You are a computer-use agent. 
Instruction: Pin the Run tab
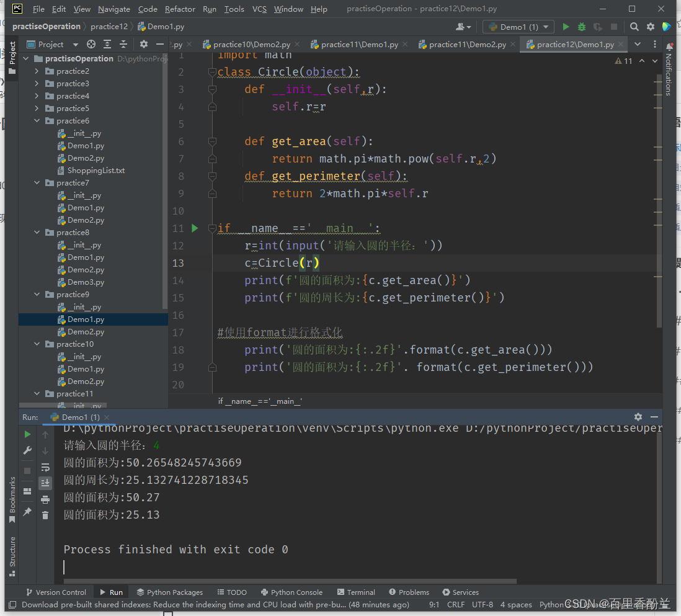(x=27, y=511)
